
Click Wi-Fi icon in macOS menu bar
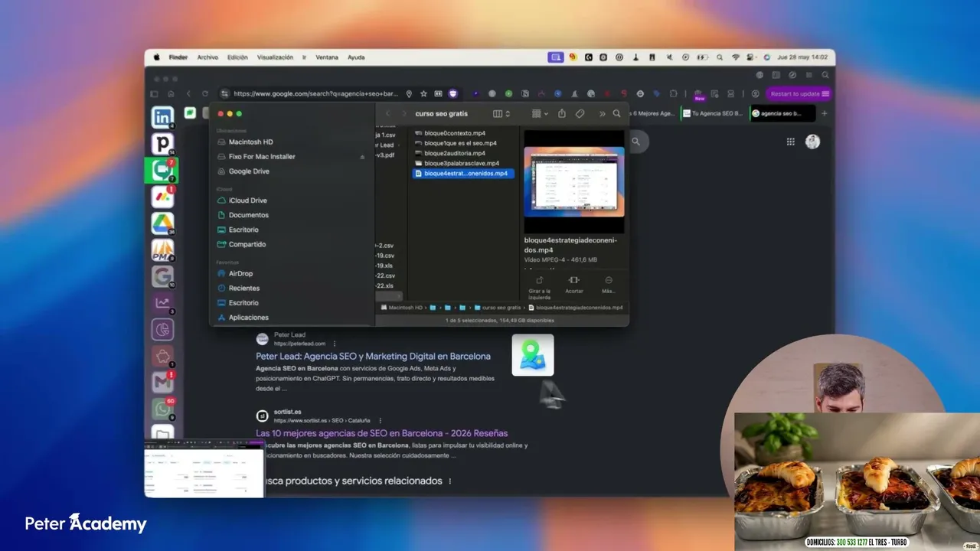click(736, 57)
